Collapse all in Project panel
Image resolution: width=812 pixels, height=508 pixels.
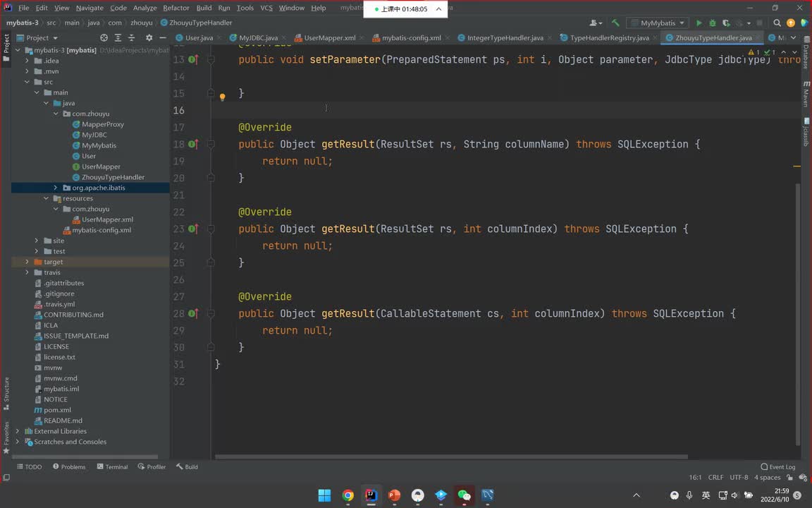tap(131, 38)
